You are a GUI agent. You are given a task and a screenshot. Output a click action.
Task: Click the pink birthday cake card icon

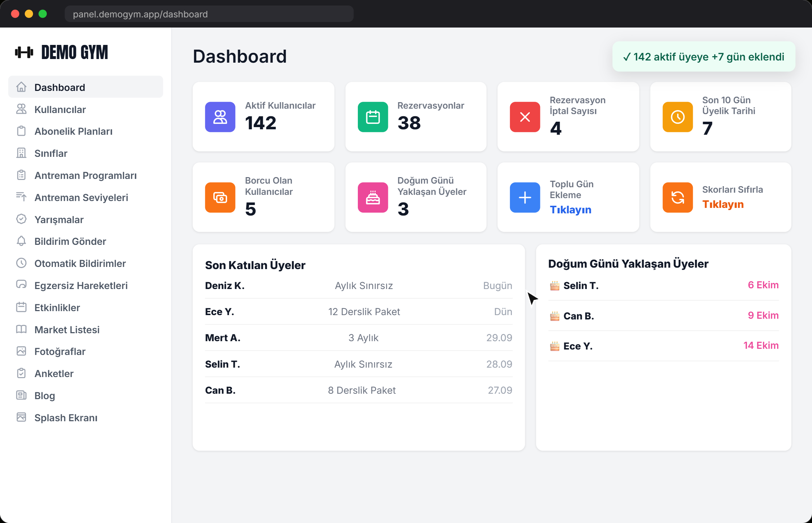pos(373,197)
